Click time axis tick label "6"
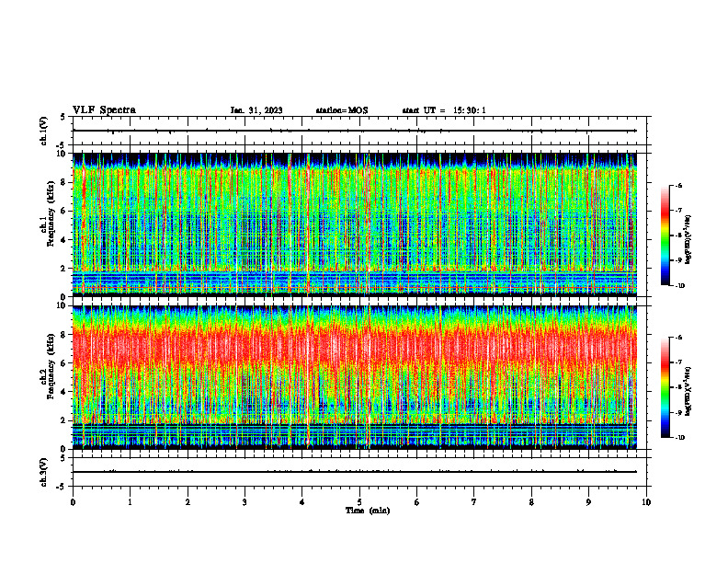 click(417, 502)
